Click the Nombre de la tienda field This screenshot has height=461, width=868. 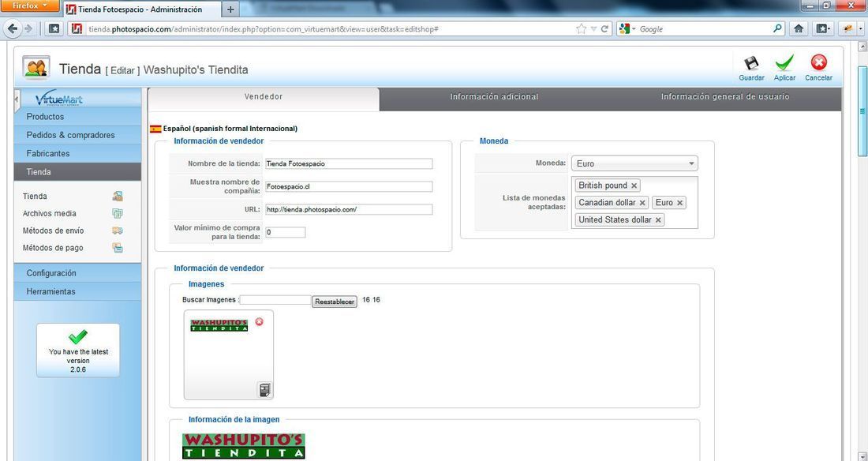[349, 164]
